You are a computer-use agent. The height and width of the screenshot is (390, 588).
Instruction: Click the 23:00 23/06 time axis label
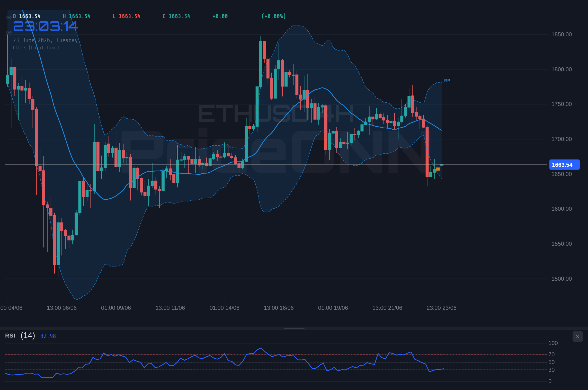tap(442, 308)
